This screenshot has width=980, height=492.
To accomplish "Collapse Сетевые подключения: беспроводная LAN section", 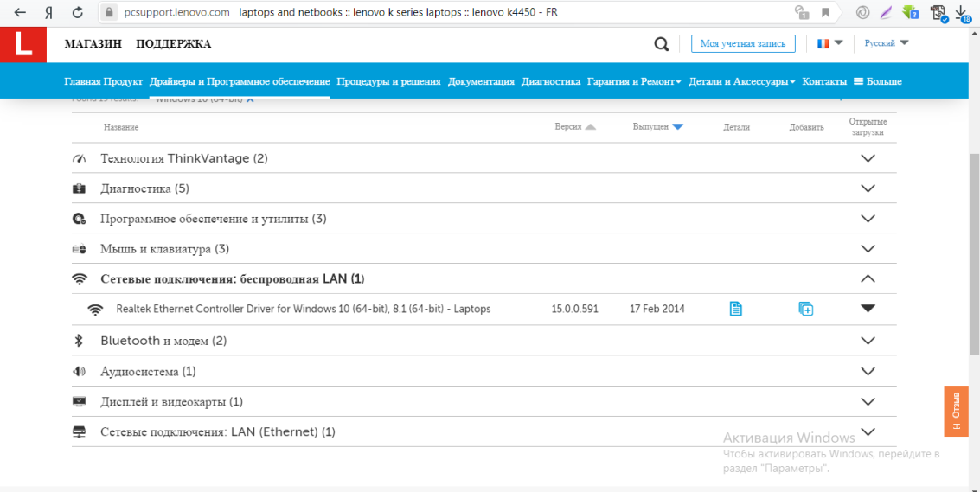I will pos(868,278).
